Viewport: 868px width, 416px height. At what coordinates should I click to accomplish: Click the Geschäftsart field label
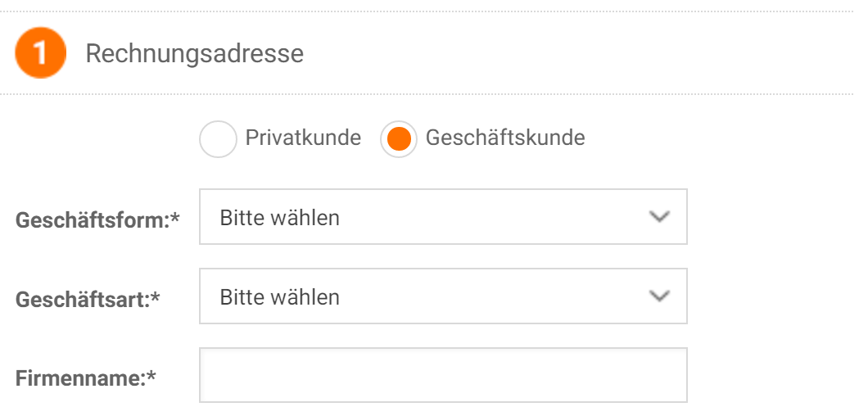tap(88, 300)
